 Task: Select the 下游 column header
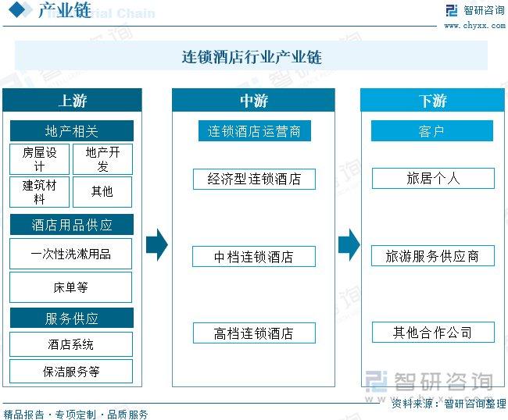pos(432,100)
